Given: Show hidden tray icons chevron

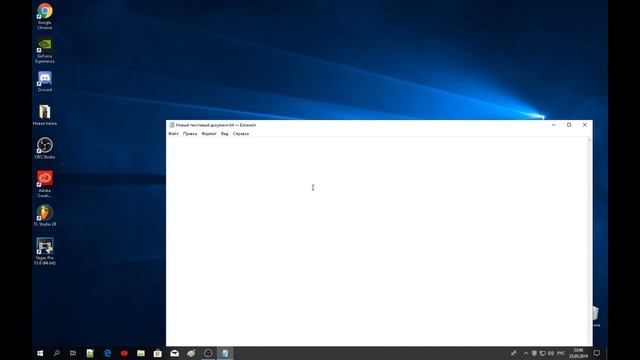Looking at the screenshot, I should point(526,353).
